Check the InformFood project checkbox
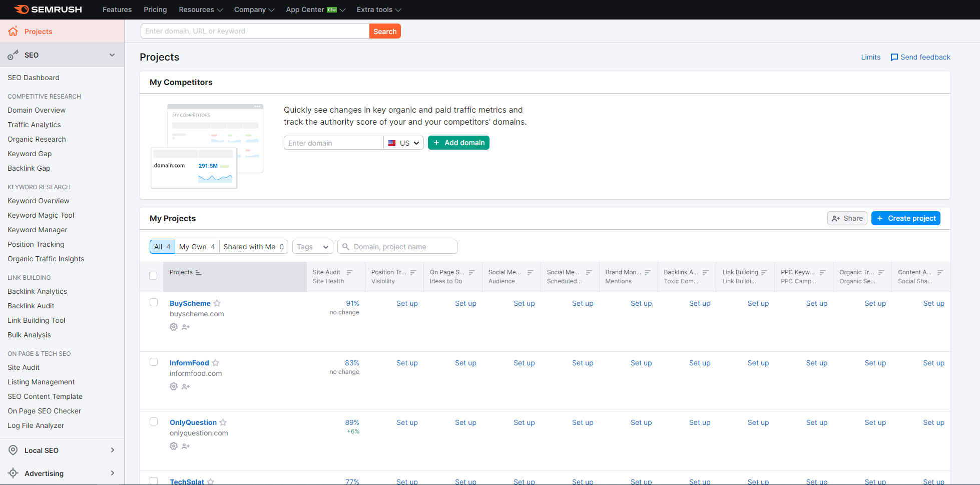 pyautogui.click(x=154, y=362)
